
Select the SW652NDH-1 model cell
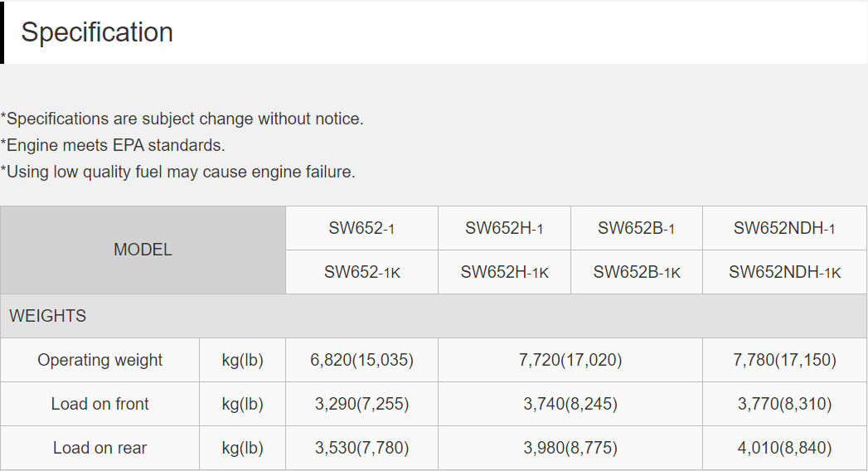(784, 228)
